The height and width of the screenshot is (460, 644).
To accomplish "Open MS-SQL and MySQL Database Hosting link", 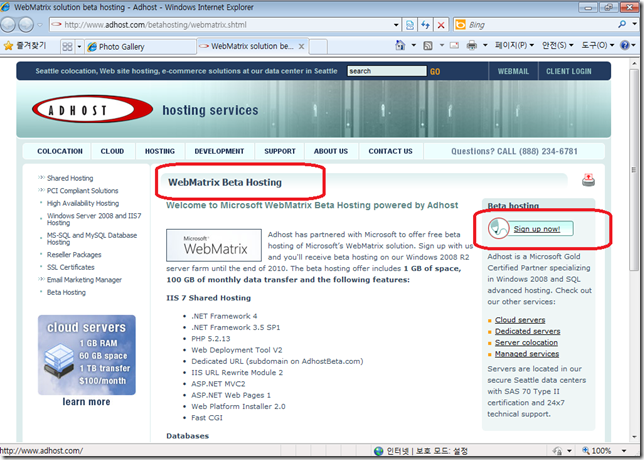I will tap(92, 239).
